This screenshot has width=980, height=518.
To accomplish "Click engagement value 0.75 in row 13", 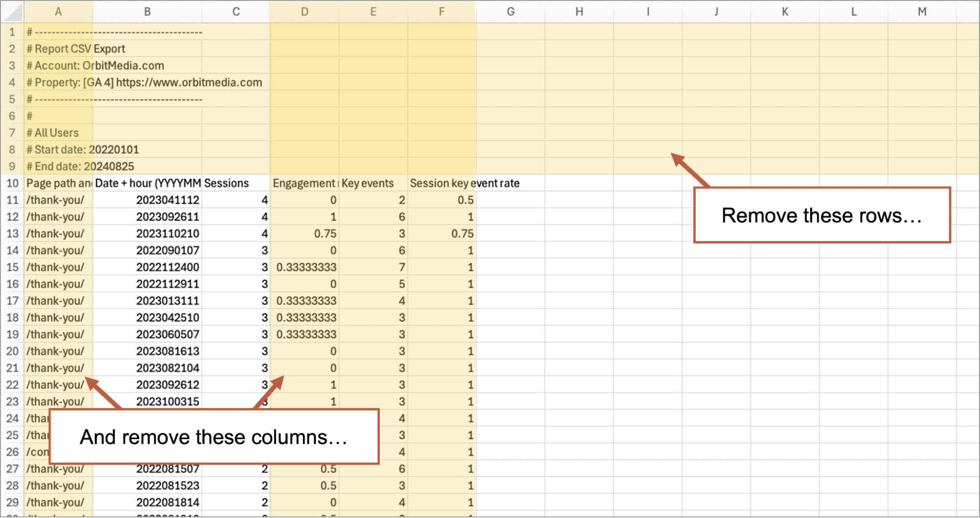I will (304, 233).
